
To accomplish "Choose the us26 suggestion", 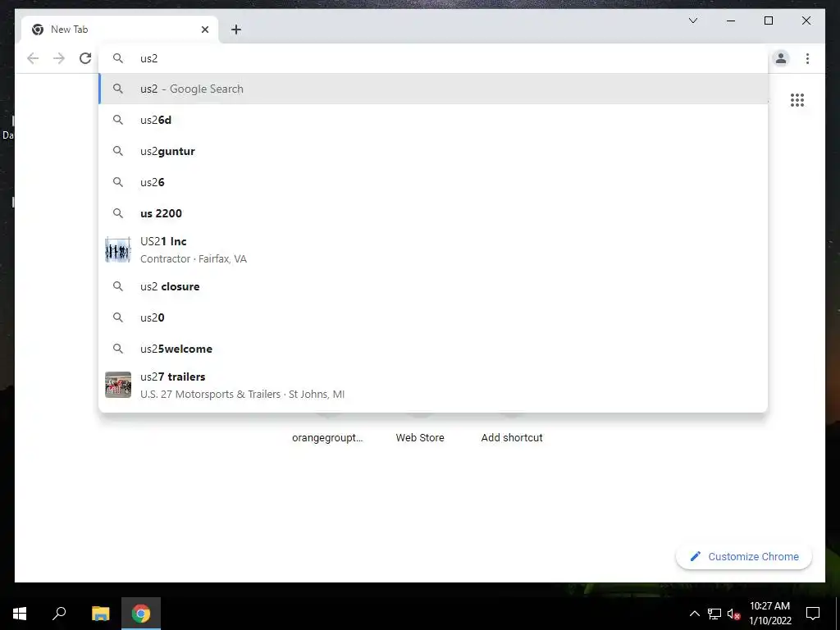I will tap(433, 182).
